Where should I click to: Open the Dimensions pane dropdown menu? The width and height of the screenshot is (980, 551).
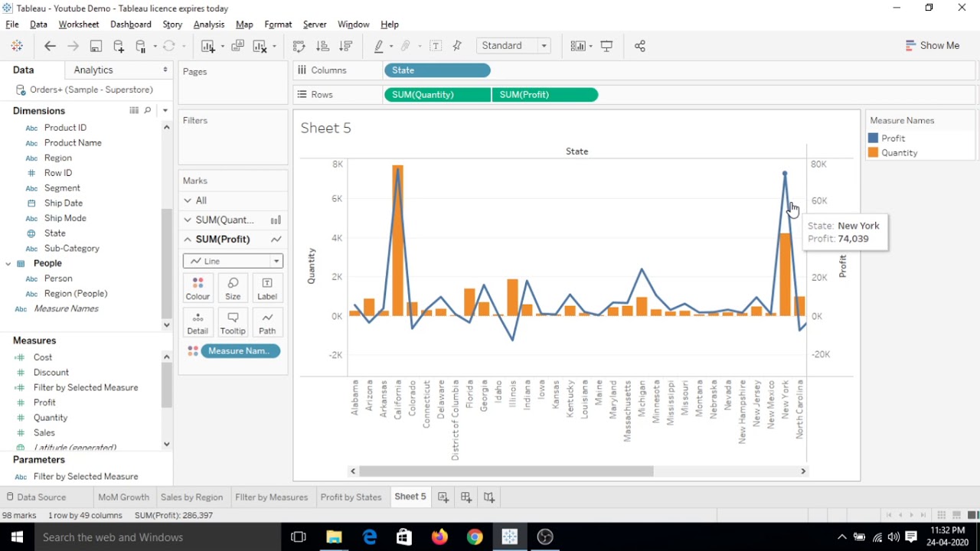pyautogui.click(x=165, y=110)
